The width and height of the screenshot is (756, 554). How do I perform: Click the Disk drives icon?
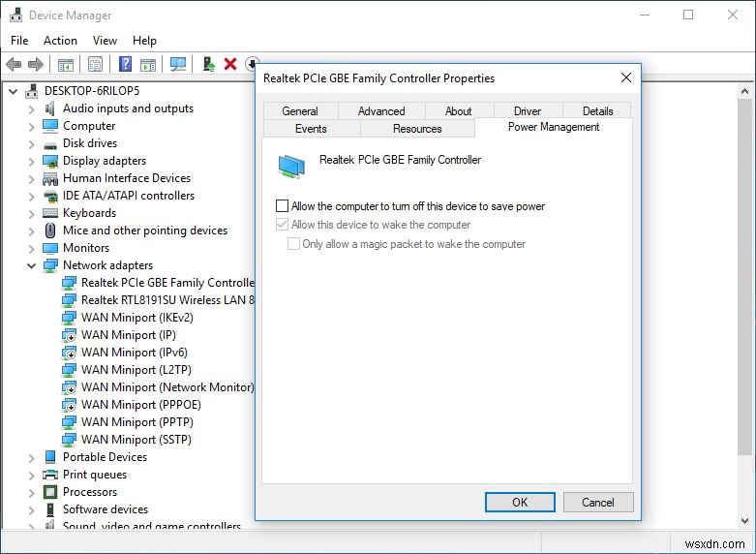[50, 144]
